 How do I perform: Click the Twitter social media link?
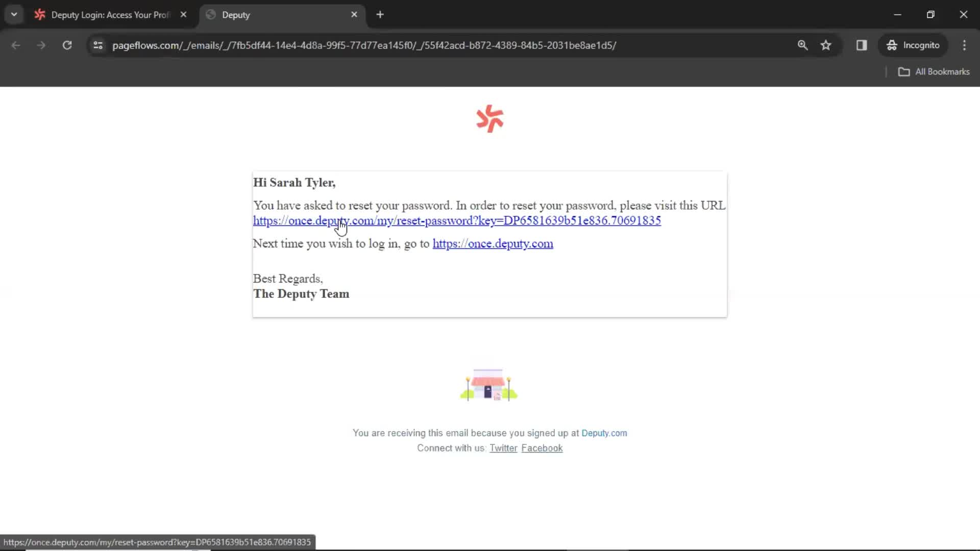(503, 448)
